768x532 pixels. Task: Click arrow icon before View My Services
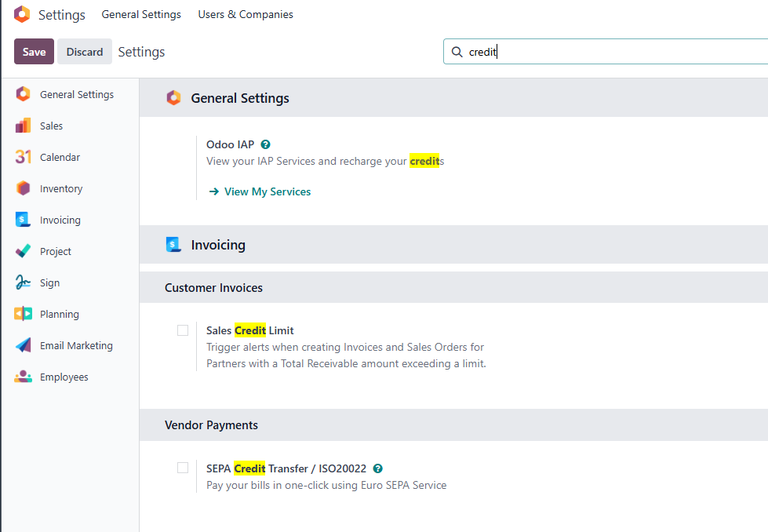[x=214, y=191]
